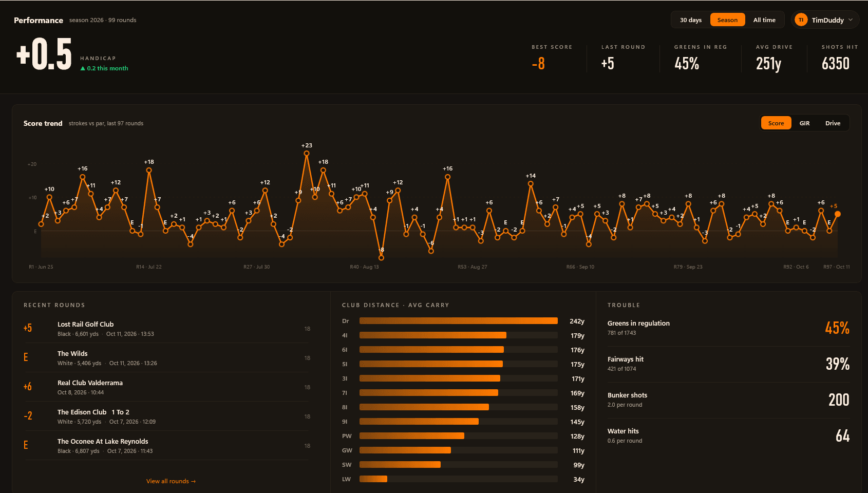Switch chart to GIR view
868x493 pixels.
804,123
